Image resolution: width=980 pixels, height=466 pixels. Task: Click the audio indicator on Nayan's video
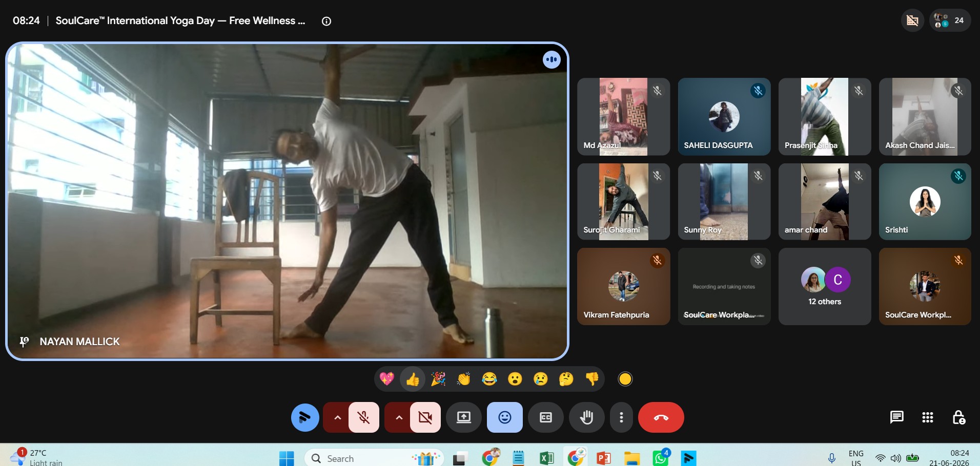[552, 59]
